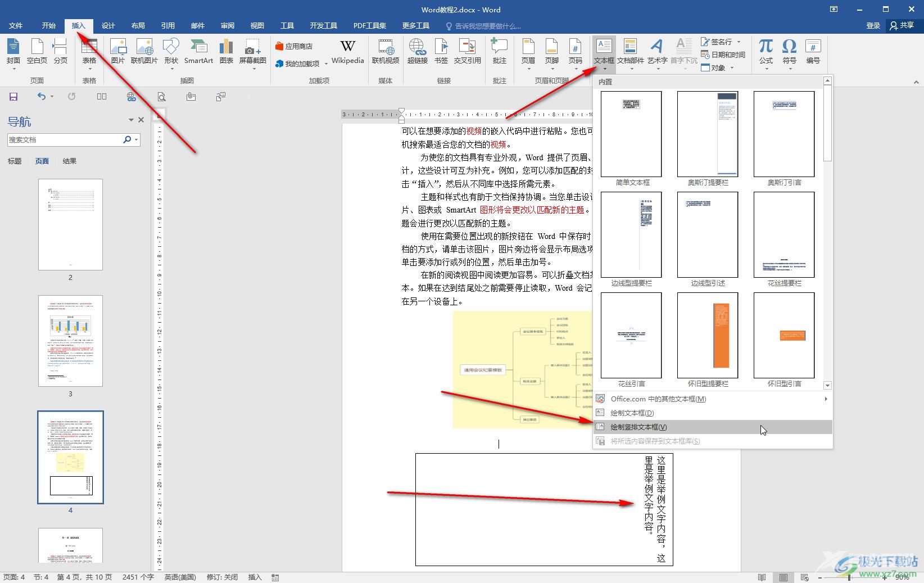
Task: Open the navigation pane options arrow
Action: 131,120
